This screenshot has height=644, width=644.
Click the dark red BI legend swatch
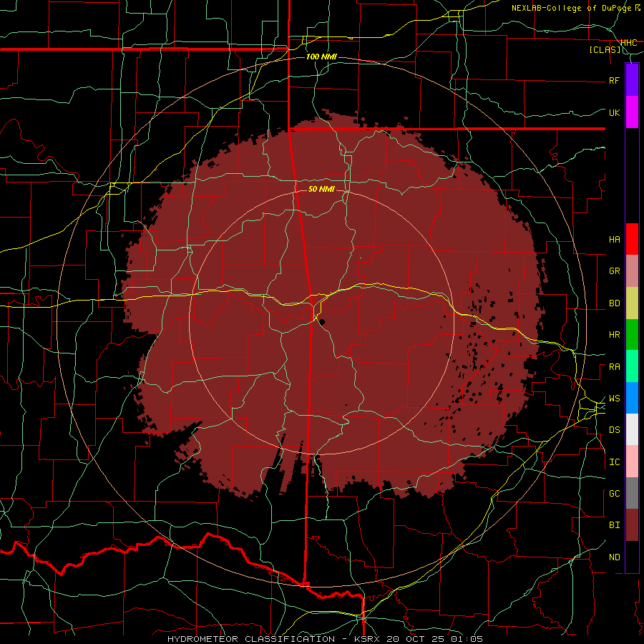point(632,525)
